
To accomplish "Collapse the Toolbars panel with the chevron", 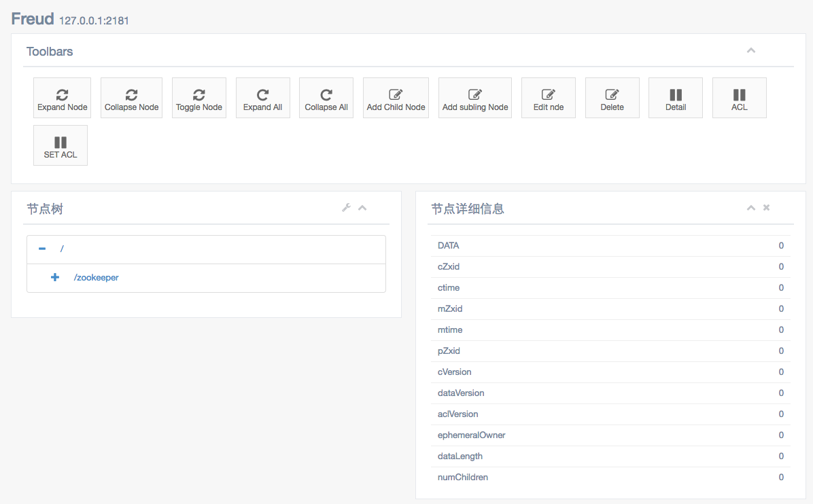I will (751, 51).
